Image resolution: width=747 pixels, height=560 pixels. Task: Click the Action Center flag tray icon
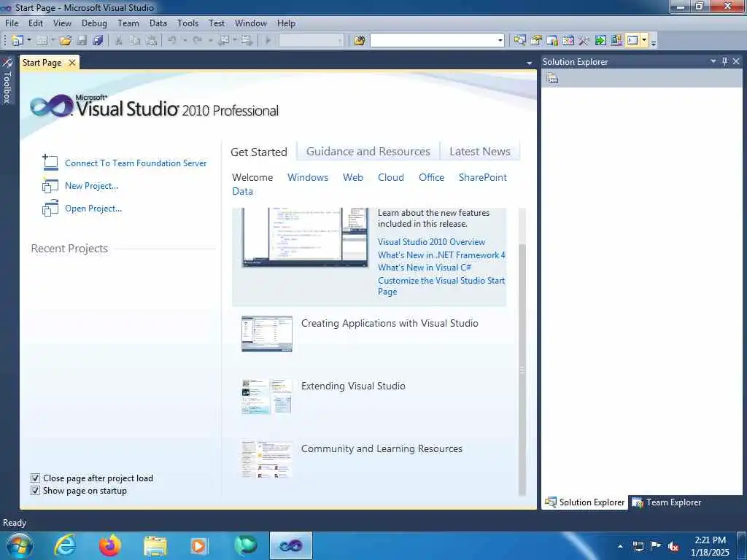coord(656,546)
